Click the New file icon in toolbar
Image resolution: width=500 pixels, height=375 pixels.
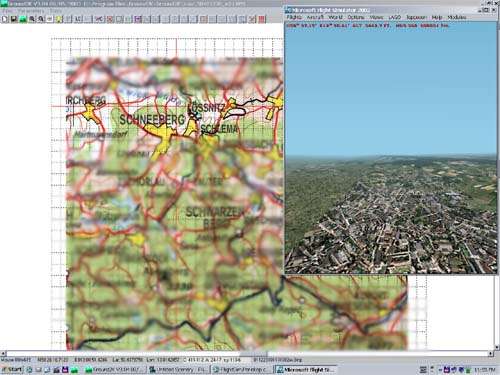5,19
